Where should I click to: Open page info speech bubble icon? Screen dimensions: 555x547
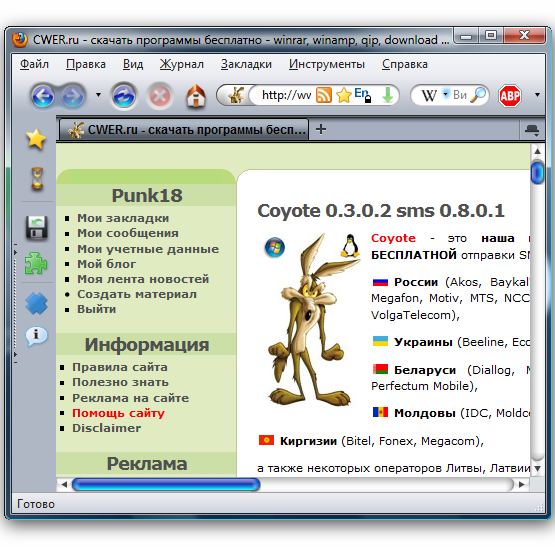[x=36, y=336]
